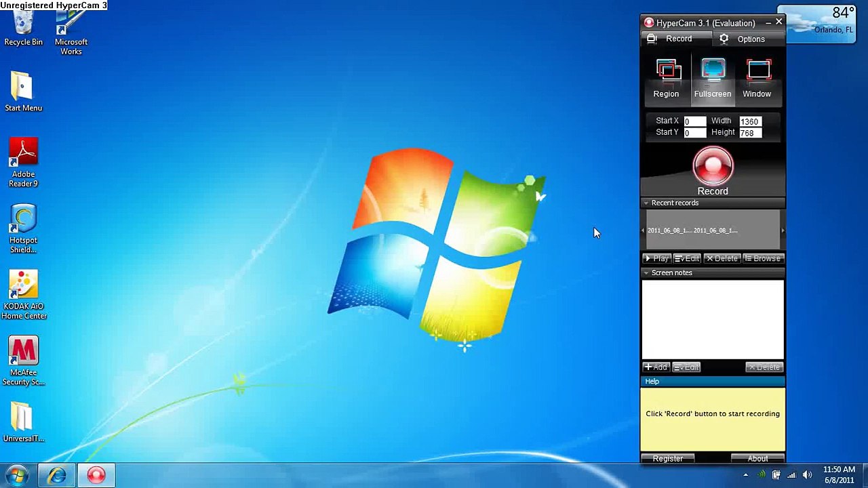Open the network signal tray icon
Image resolution: width=868 pixels, height=488 pixels.
coord(791,475)
